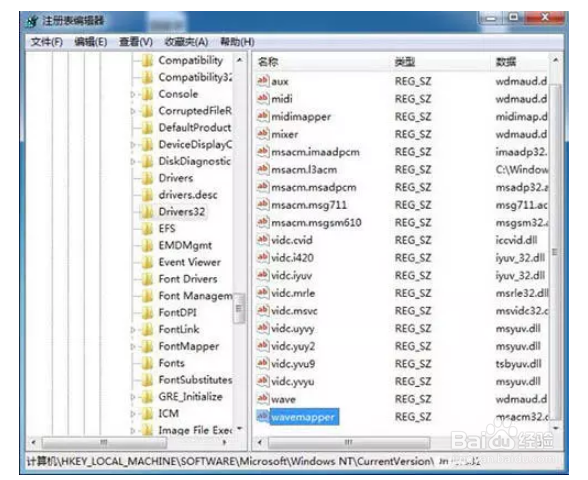Click the tree pane vertical scrollbar thumb
Screen dimensions: 588x480
(239, 308)
